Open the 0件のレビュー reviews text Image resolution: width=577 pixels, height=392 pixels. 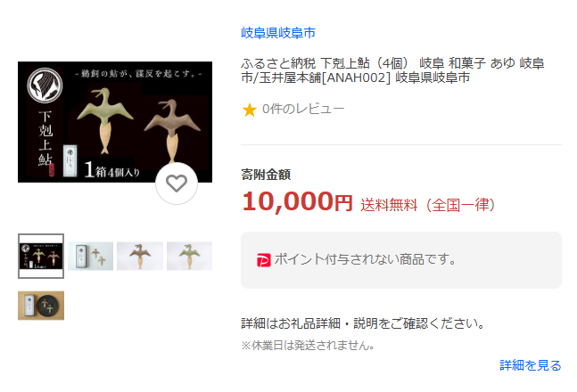click(303, 109)
